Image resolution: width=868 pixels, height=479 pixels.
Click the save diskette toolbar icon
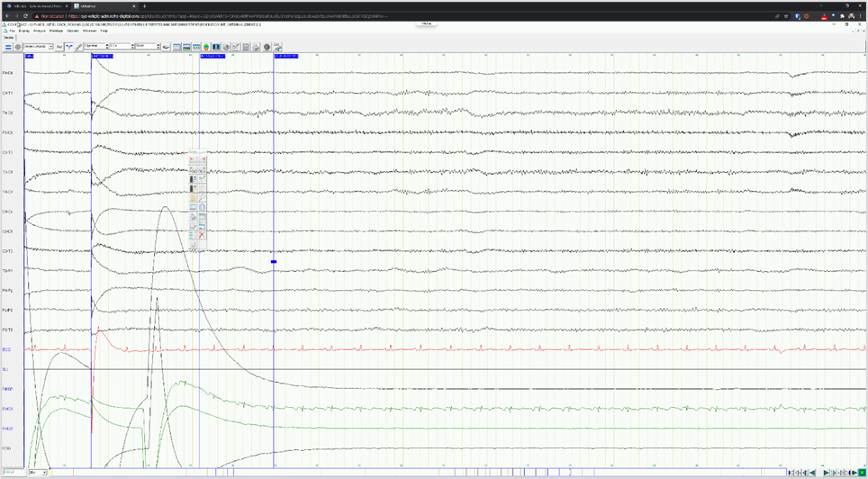(245, 47)
